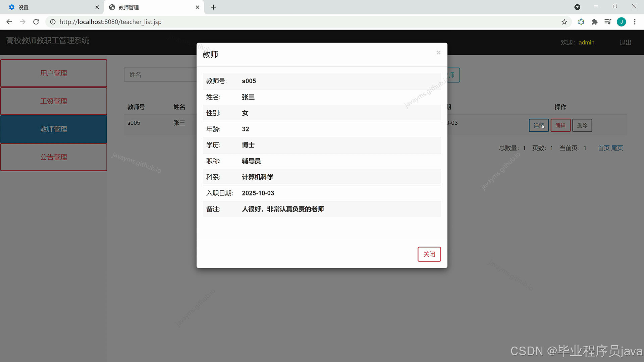Click the 教师号 value s005 in dialog

249,81
